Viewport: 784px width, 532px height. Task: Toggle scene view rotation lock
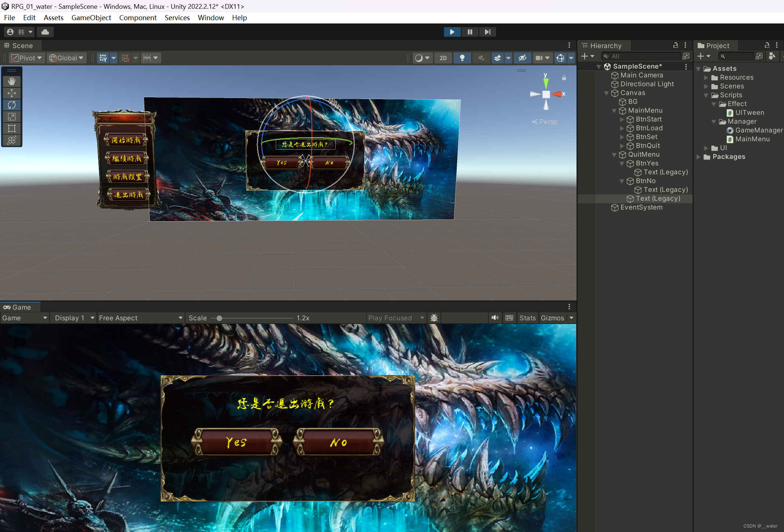pyautogui.click(x=564, y=78)
